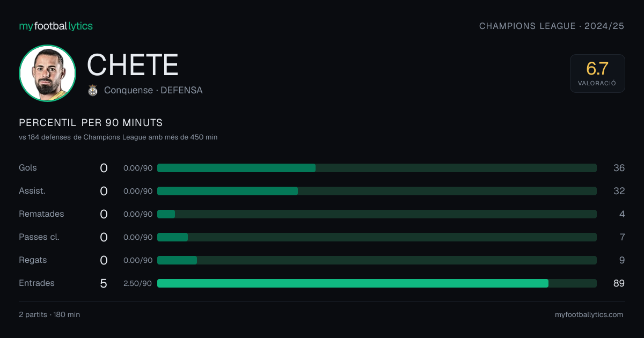The height and width of the screenshot is (338, 644).
Task: Click the Gols percentile bar
Action: 377,168
